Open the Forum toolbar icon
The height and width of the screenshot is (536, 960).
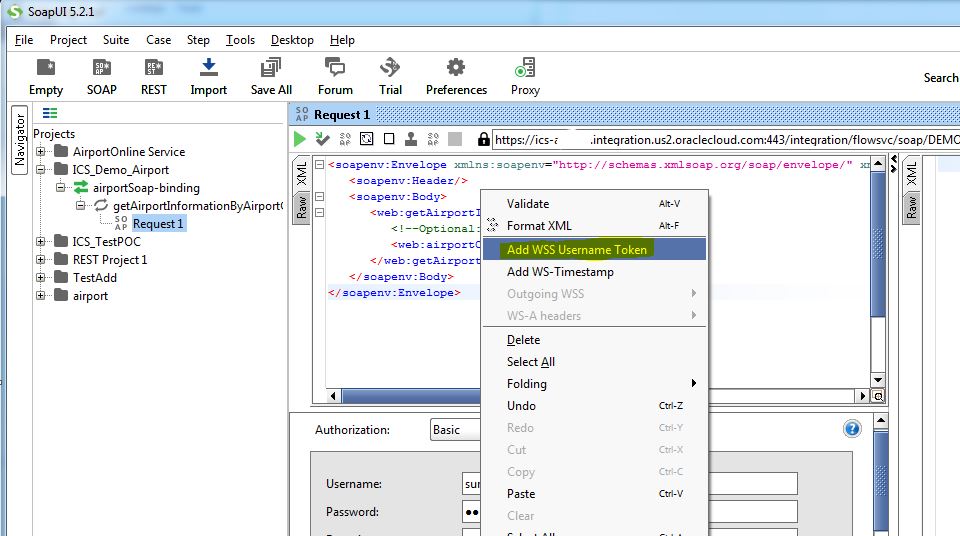point(335,67)
